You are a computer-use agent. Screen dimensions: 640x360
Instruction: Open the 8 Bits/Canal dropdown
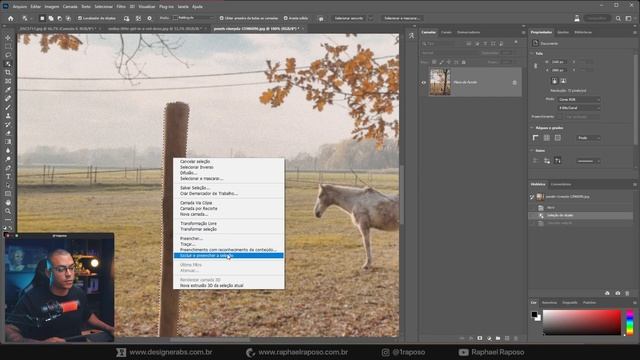coord(579,108)
